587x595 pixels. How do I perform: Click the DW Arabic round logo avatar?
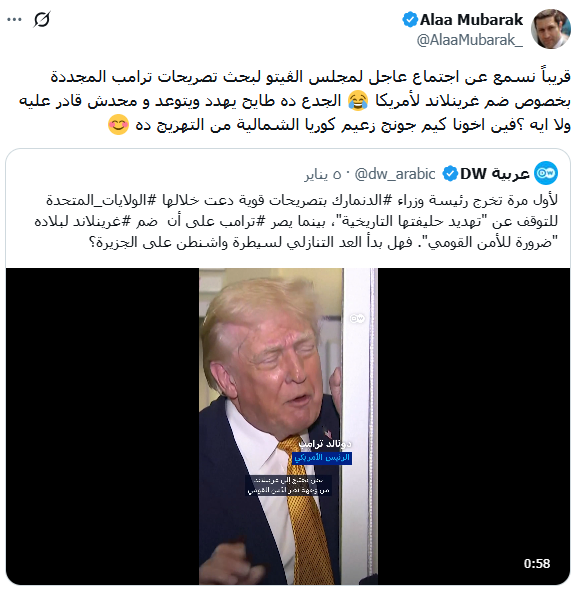pos(546,173)
